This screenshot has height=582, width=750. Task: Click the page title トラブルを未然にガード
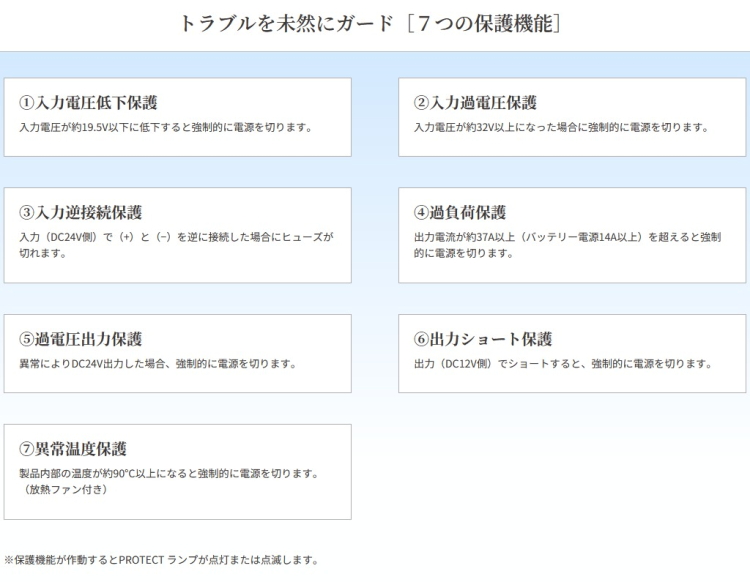[286, 23]
